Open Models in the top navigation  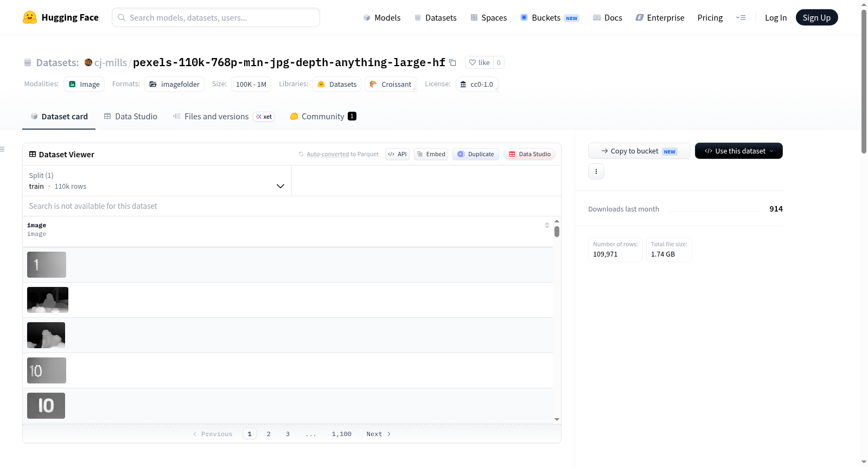point(382,17)
